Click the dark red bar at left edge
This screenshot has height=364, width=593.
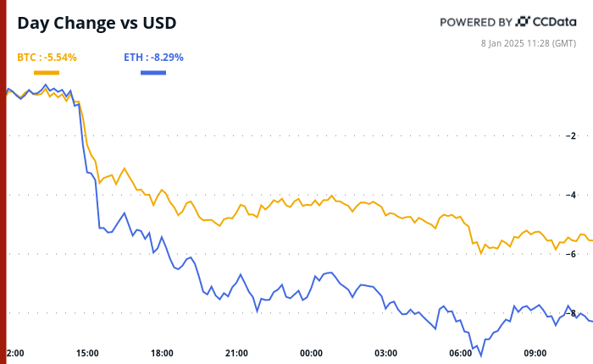3,182
